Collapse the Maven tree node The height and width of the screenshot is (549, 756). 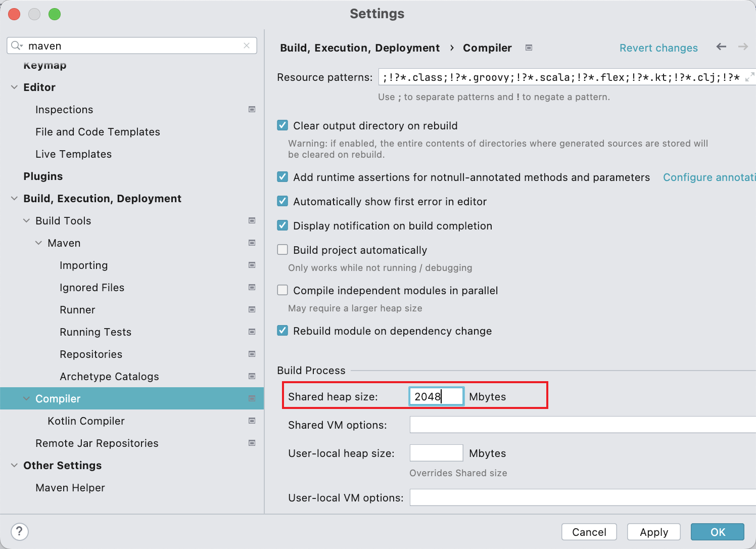(38, 243)
